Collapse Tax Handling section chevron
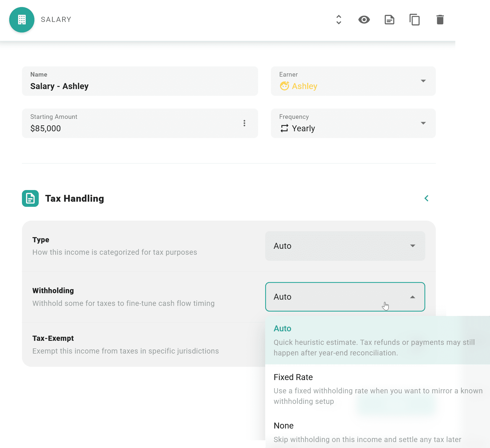This screenshot has width=490, height=448. point(426,198)
